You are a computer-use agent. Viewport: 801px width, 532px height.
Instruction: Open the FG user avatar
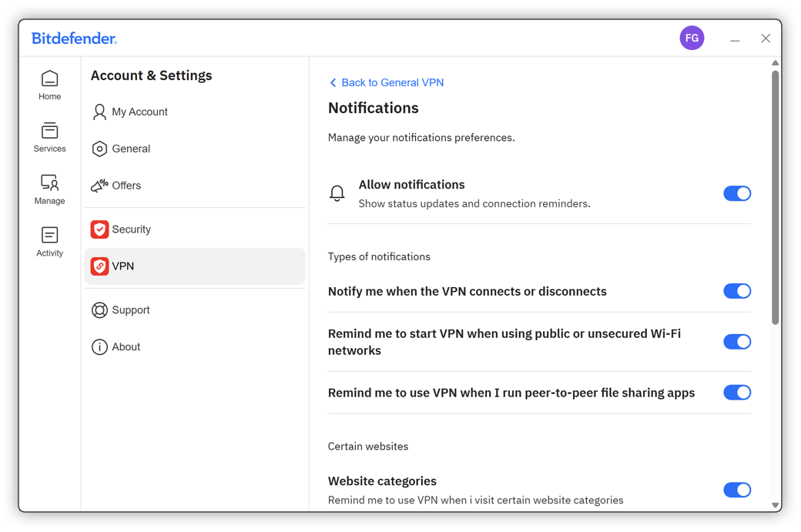pos(692,38)
